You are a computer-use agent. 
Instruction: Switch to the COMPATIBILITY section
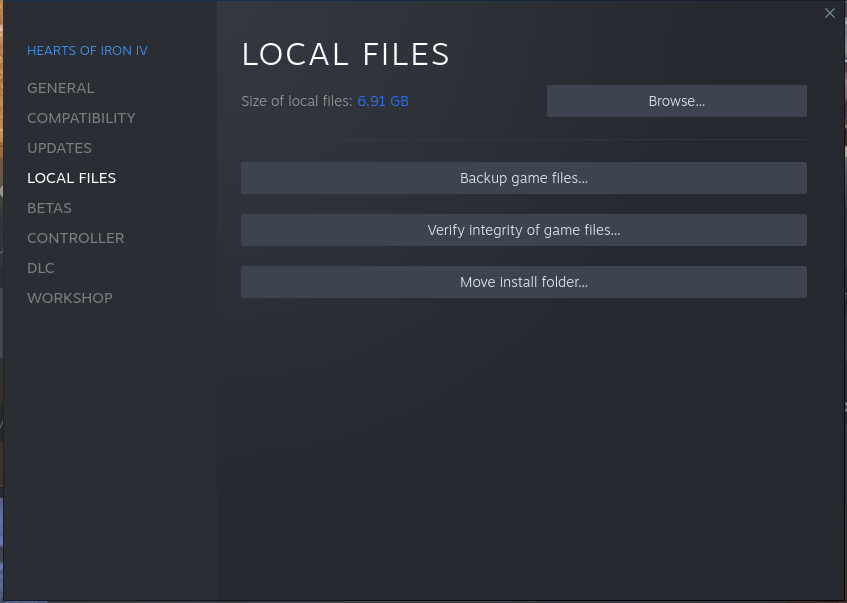pyautogui.click(x=81, y=118)
